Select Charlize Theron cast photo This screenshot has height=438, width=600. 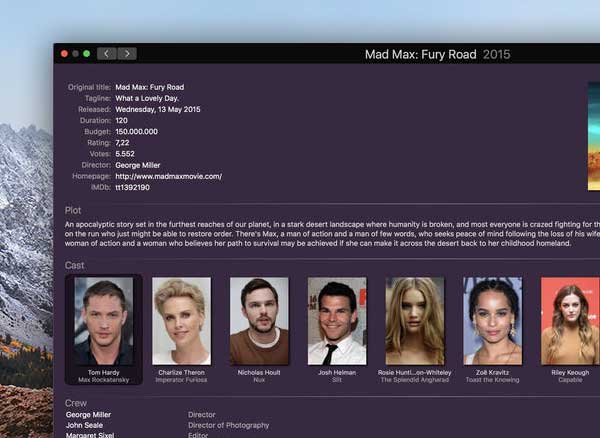coord(181,321)
